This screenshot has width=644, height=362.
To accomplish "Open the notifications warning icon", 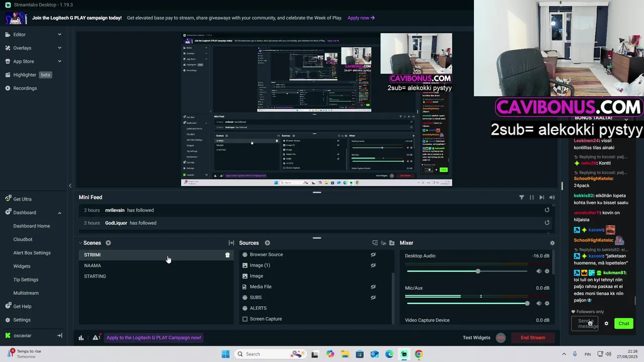I will point(96,338).
